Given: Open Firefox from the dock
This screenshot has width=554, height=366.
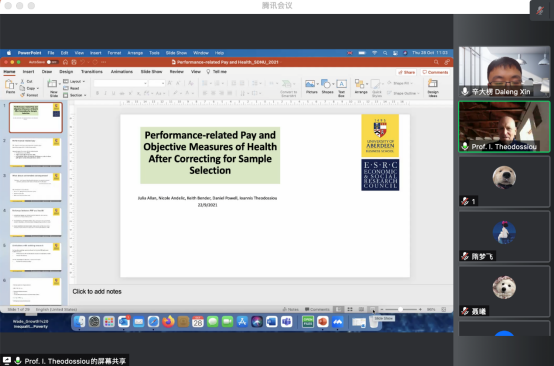Looking at the screenshot, I should point(168,322).
